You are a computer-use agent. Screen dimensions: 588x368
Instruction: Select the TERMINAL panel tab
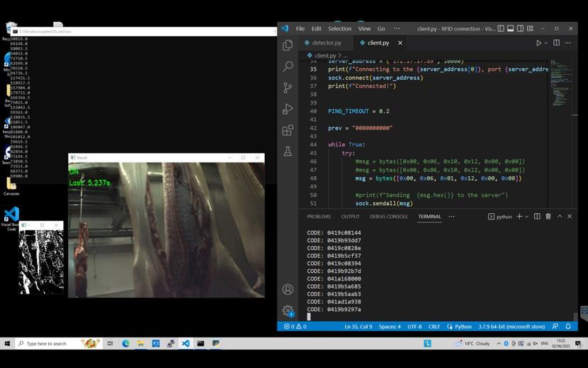click(x=430, y=217)
